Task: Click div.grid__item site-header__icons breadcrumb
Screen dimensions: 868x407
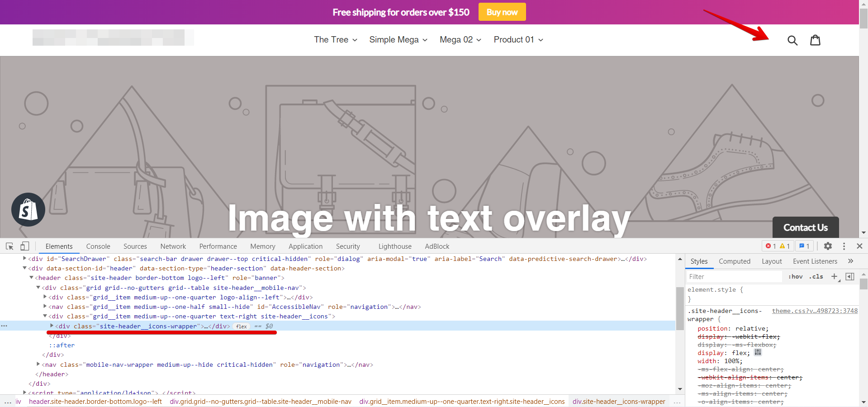Action: pyautogui.click(x=462, y=402)
